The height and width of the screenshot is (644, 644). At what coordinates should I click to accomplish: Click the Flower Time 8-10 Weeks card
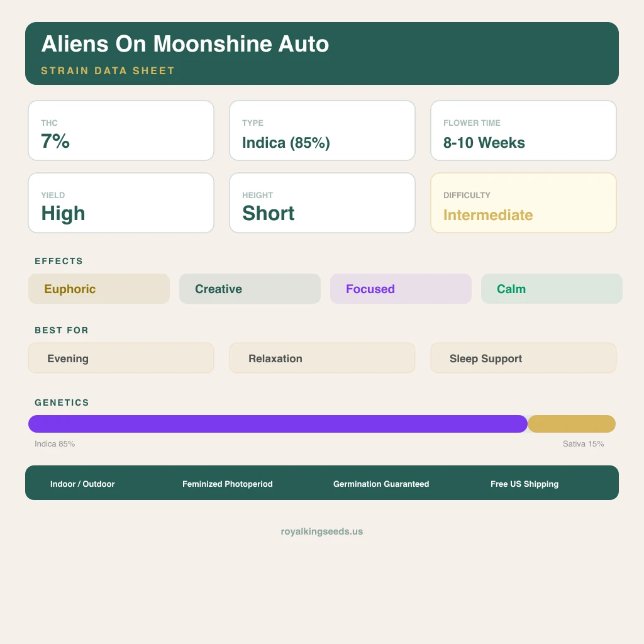point(523,131)
